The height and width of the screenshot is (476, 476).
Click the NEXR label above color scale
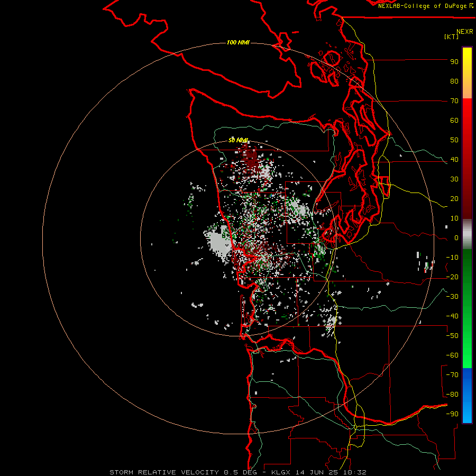pyautogui.click(x=465, y=32)
